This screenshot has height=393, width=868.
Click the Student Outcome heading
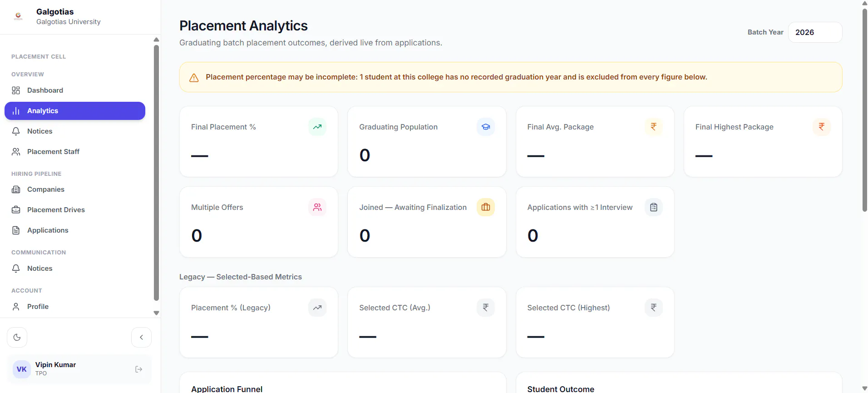click(561, 389)
